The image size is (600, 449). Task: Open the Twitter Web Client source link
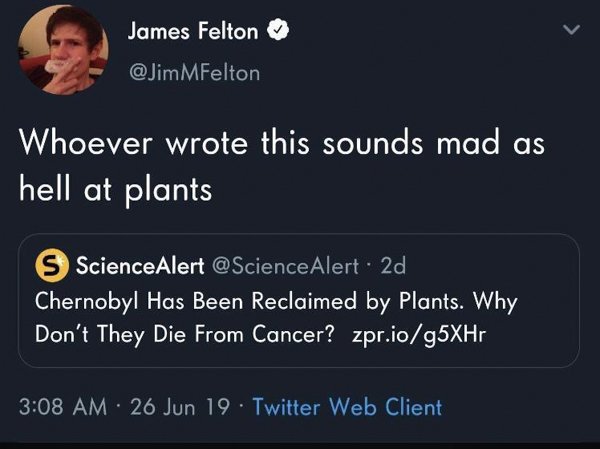point(347,407)
